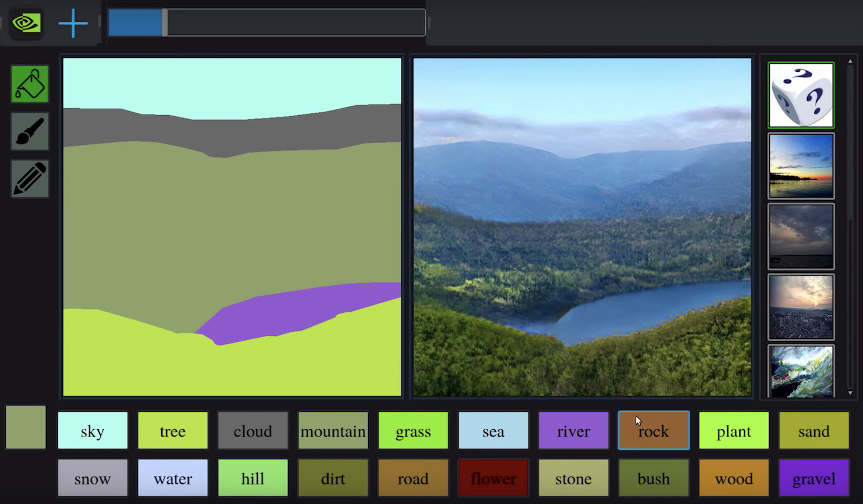The image size is (863, 504).
Task: Select the pencil tool
Action: tap(29, 178)
